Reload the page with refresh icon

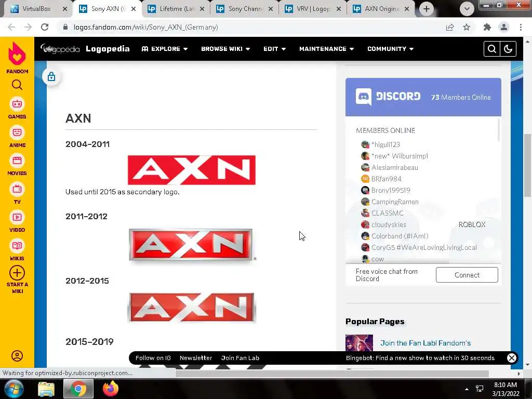pos(45,27)
